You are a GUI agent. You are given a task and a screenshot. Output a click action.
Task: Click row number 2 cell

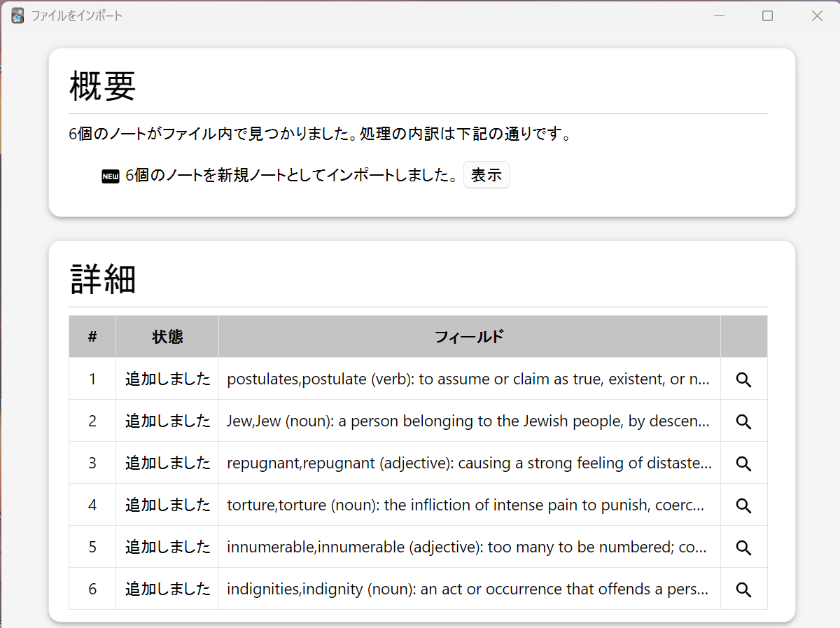92,421
